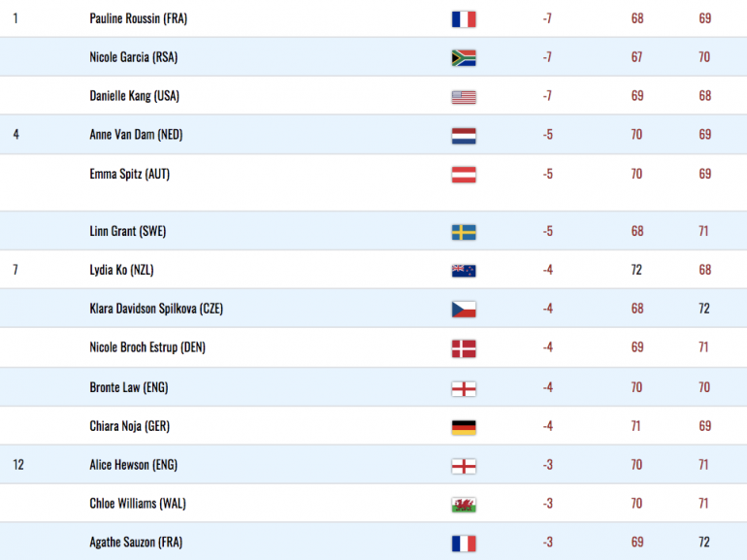Select Agathe Sauzon (FRA) name

coord(136,542)
